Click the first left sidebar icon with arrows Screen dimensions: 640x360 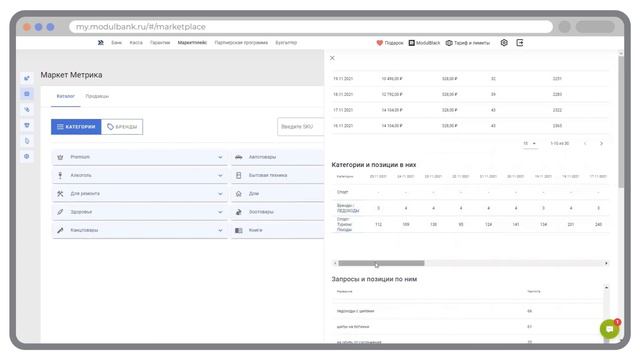pos(27,78)
